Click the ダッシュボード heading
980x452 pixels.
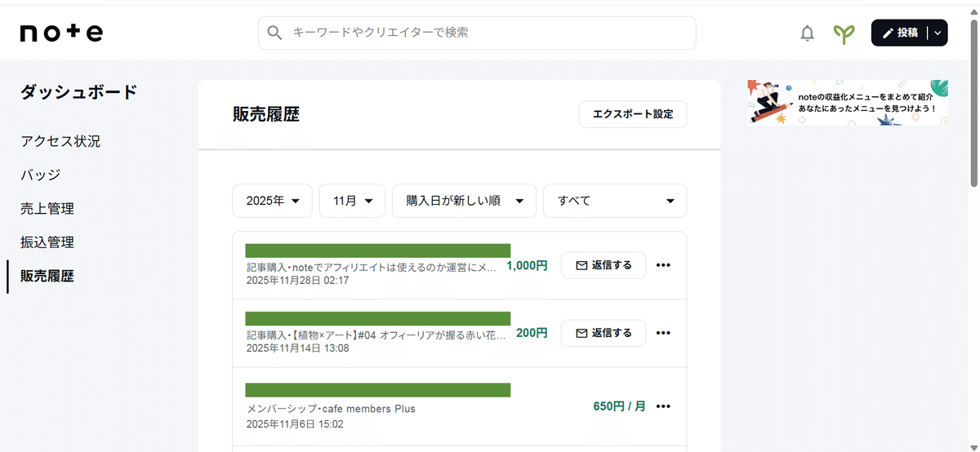(x=79, y=92)
